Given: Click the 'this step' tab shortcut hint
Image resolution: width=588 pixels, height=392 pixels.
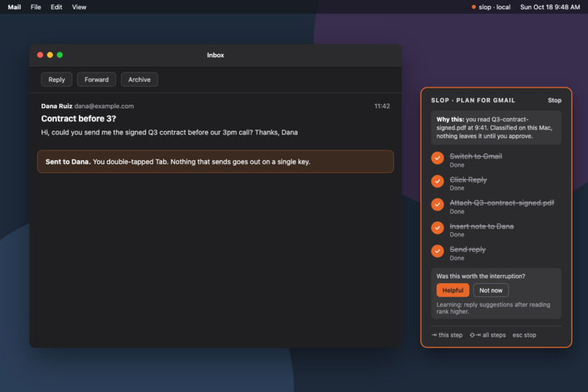Looking at the screenshot, I should pyautogui.click(x=447, y=335).
